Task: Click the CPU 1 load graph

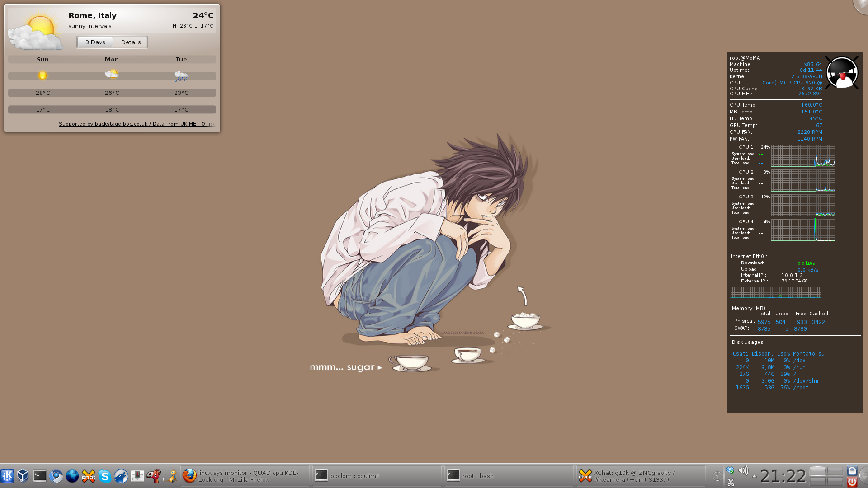Action: pyautogui.click(x=803, y=156)
